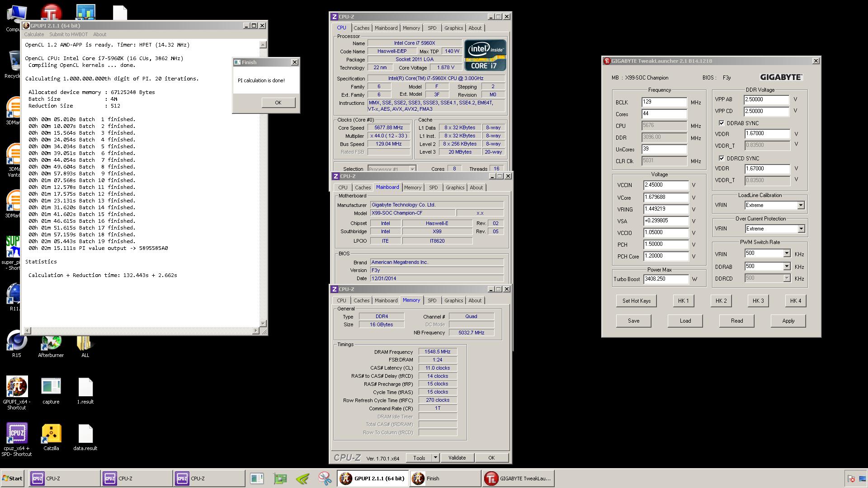Click VCore voltage input field

click(666, 197)
